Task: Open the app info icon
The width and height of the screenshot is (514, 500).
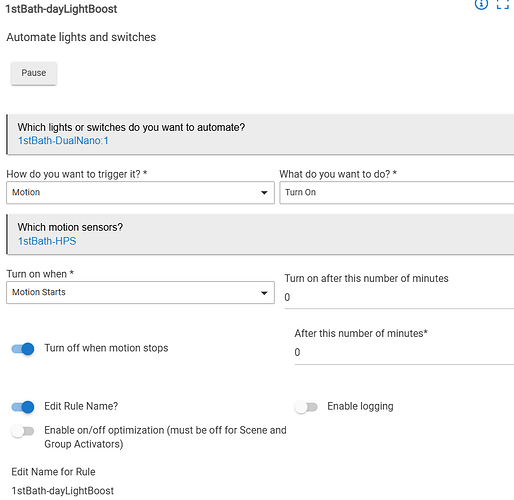Action: coord(481,4)
